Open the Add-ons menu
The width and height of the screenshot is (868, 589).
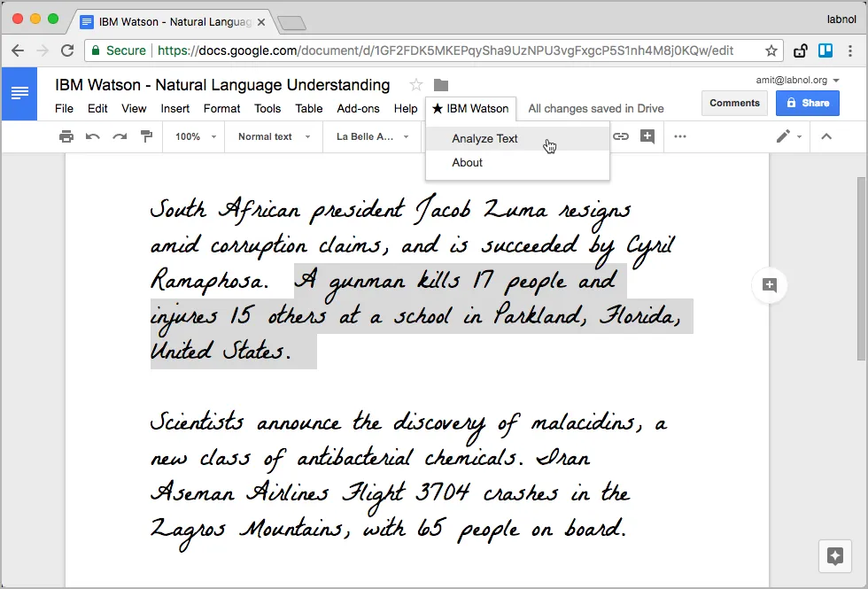click(x=358, y=108)
